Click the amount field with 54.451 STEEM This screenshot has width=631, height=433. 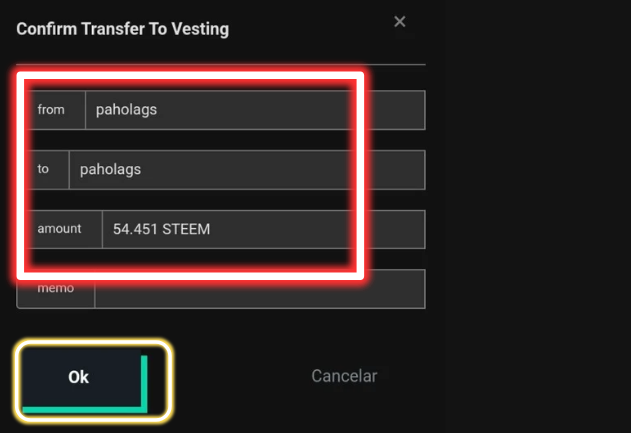click(x=264, y=229)
